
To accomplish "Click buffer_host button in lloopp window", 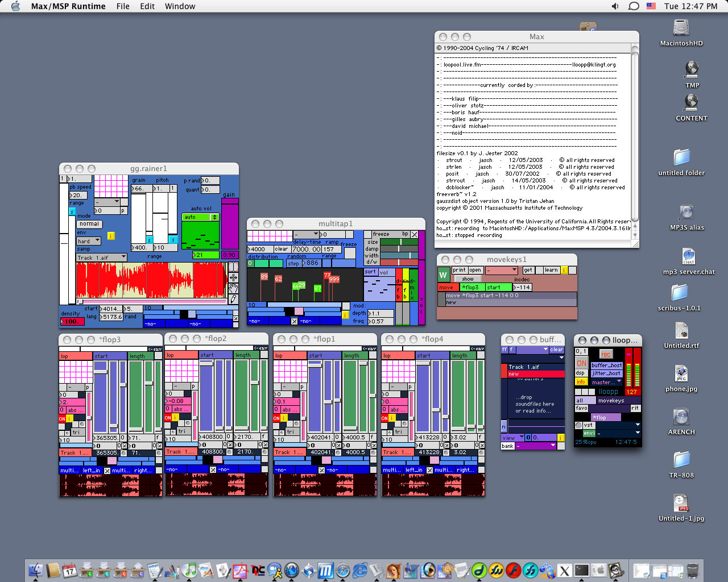I will click(x=607, y=365).
